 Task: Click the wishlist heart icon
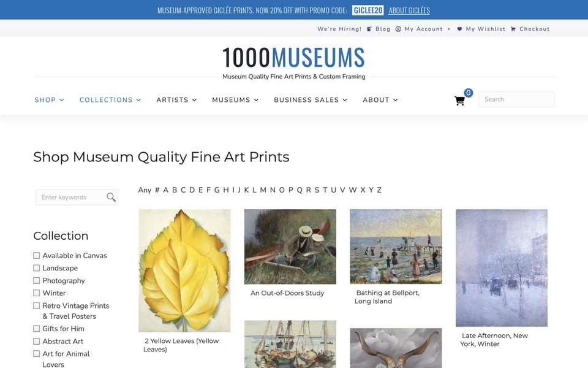click(x=459, y=29)
